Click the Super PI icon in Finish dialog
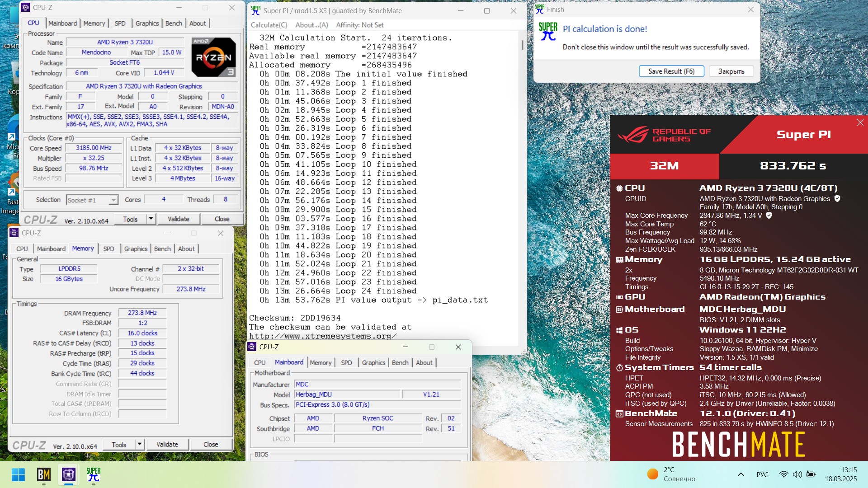The height and width of the screenshot is (488, 868). coord(548,32)
